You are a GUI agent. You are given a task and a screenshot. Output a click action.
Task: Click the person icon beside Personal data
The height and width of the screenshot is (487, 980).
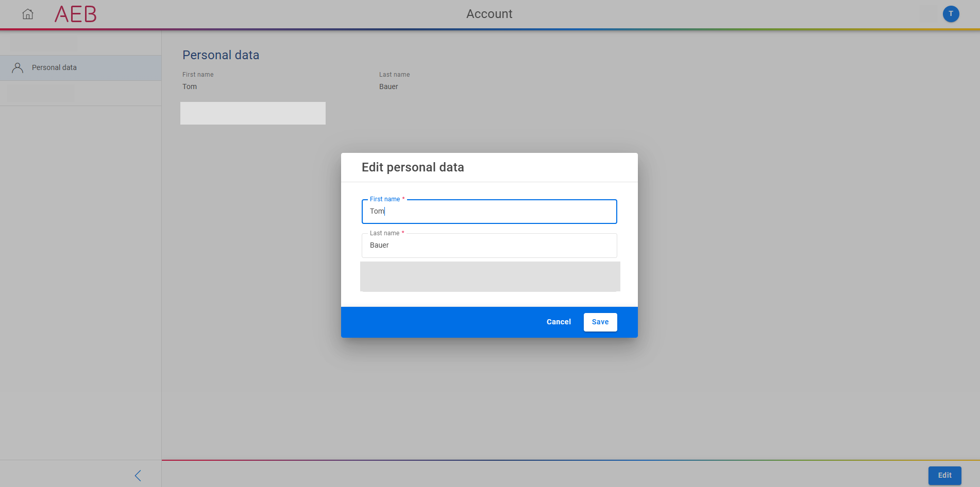pyautogui.click(x=18, y=67)
